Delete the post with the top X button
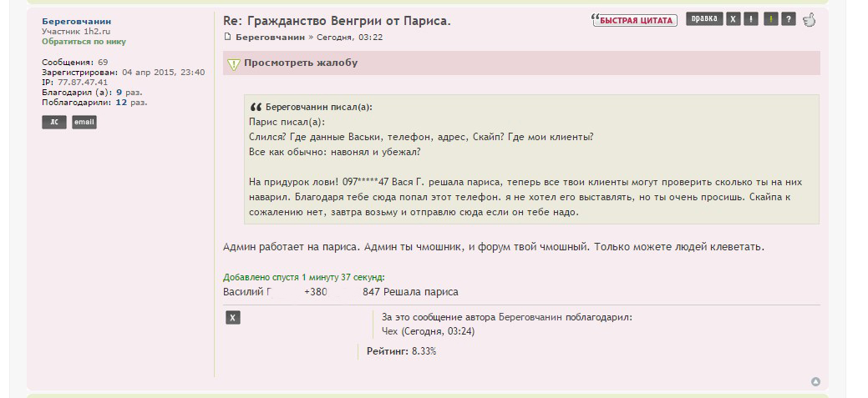 (x=733, y=20)
